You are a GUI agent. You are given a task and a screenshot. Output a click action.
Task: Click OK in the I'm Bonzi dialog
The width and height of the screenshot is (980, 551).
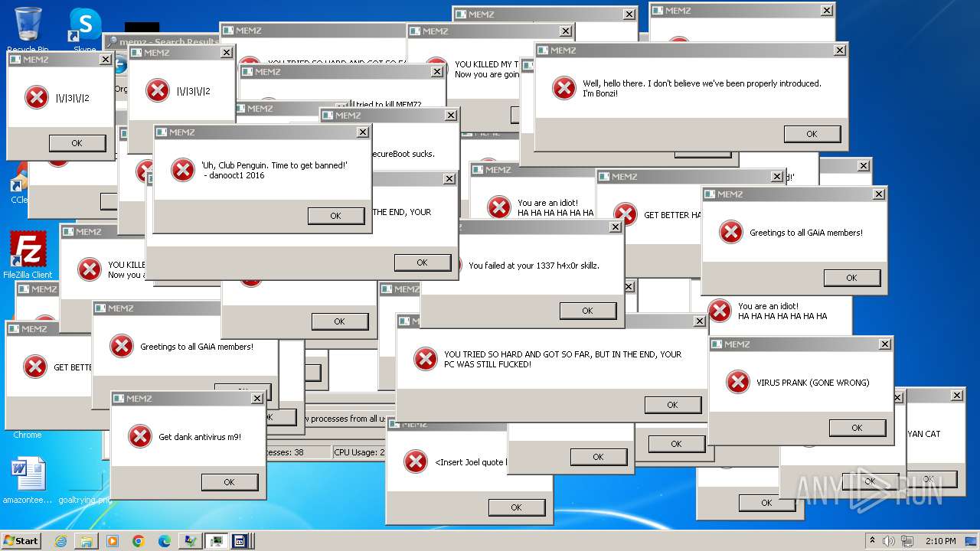click(x=812, y=134)
